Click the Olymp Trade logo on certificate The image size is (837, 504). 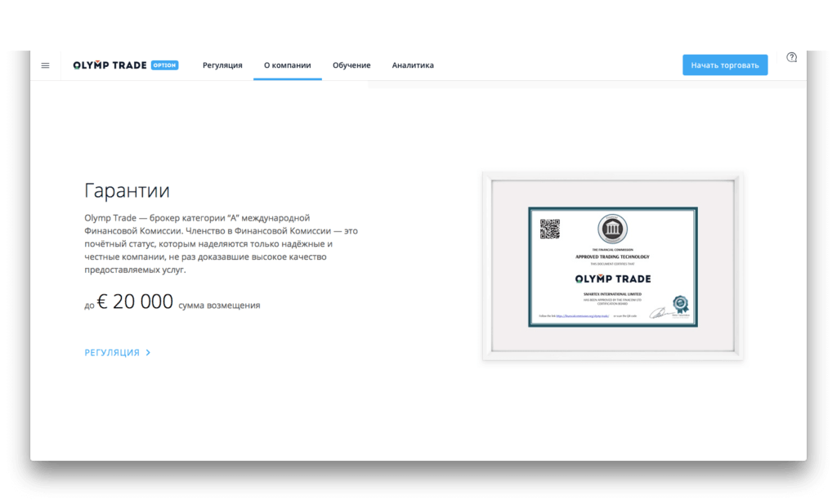click(612, 279)
